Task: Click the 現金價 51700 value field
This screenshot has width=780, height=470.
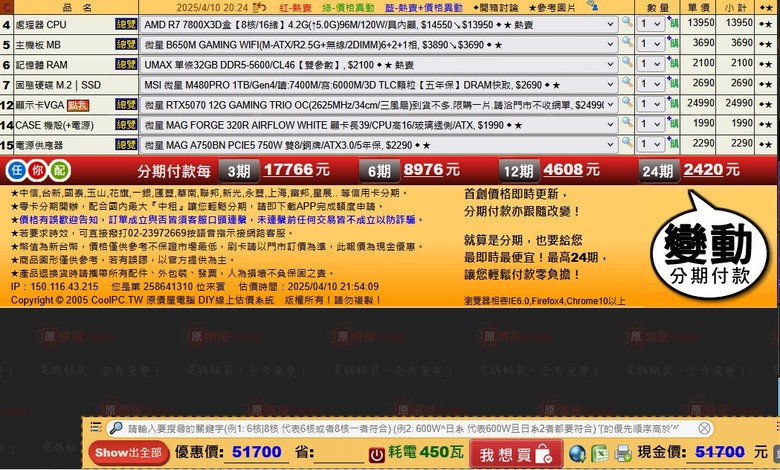Action: (720, 452)
